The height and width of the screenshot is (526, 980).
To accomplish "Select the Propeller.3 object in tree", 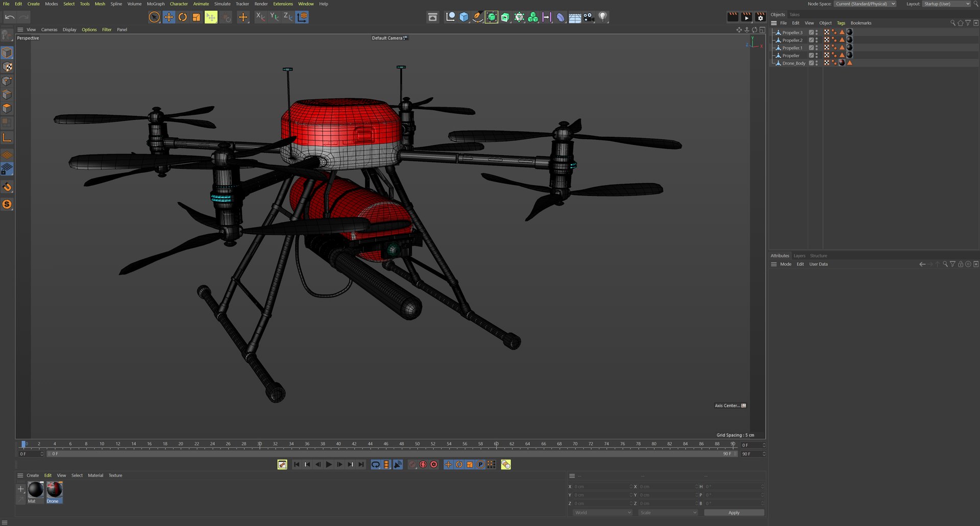I will [x=792, y=33].
